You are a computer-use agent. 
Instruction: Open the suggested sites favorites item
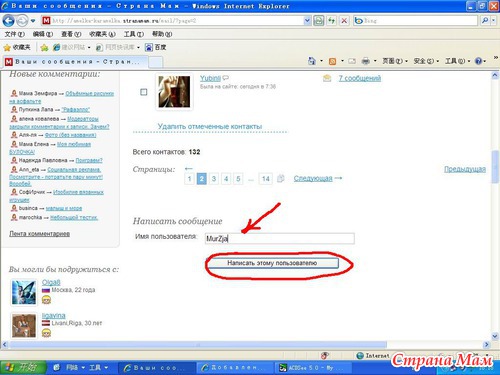(x=71, y=47)
